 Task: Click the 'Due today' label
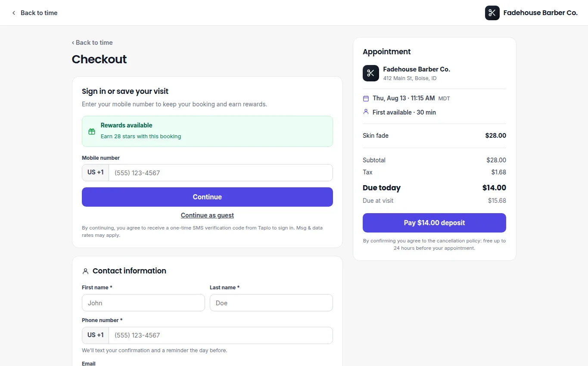click(382, 188)
